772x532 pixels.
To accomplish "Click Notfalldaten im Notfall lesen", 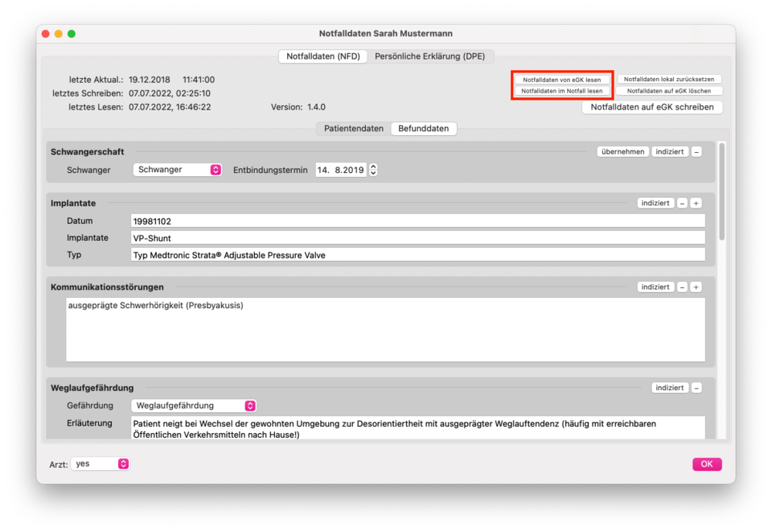I will tap(562, 91).
